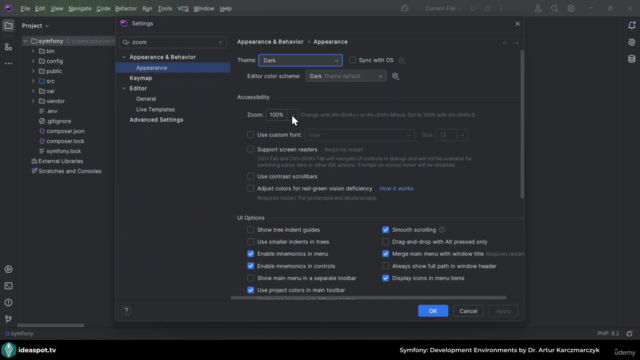Viewport: 640px width, 360px height.
Task: Collapse the Editor settings group
Action: click(124, 89)
